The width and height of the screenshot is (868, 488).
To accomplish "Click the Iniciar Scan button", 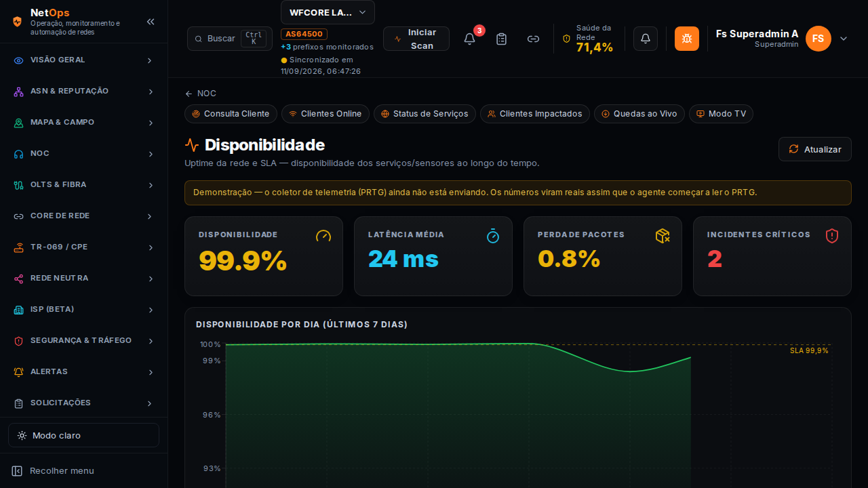I will 416,39.
